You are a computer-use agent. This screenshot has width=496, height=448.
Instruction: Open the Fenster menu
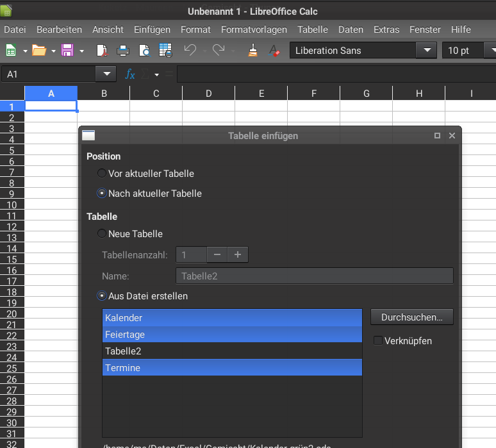[425, 29]
